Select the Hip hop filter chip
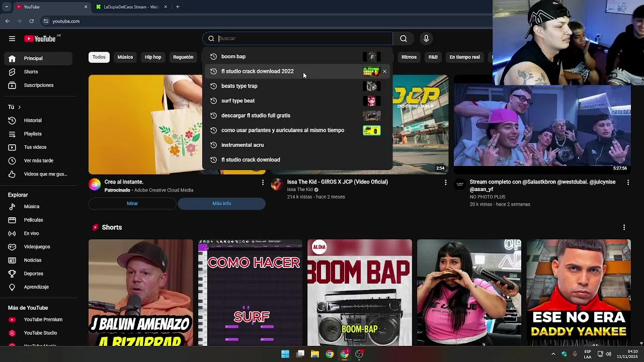644x362 pixels. click(153, 57)
